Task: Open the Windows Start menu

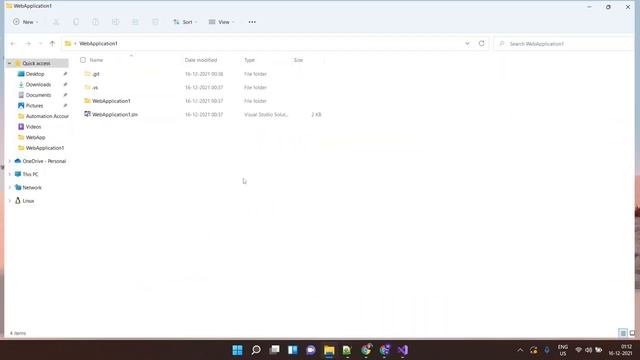Action: pyautogui.click(x=237, y=350)
